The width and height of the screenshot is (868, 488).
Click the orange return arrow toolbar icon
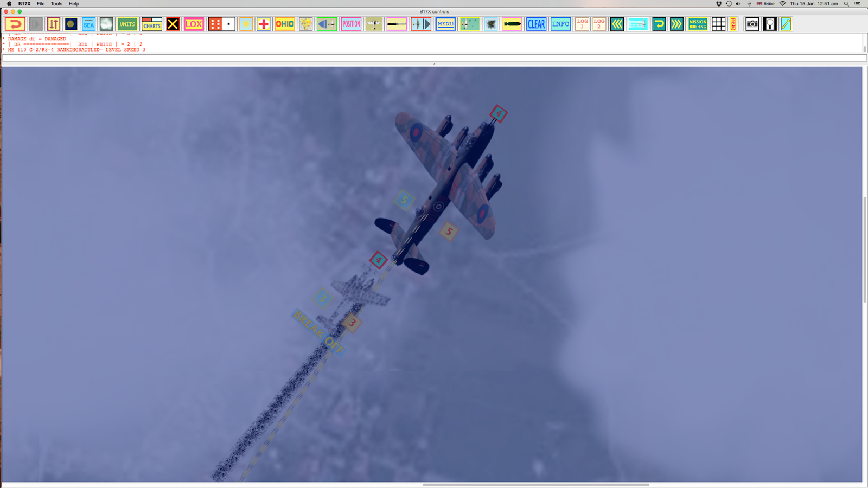(x=15, y=24)
